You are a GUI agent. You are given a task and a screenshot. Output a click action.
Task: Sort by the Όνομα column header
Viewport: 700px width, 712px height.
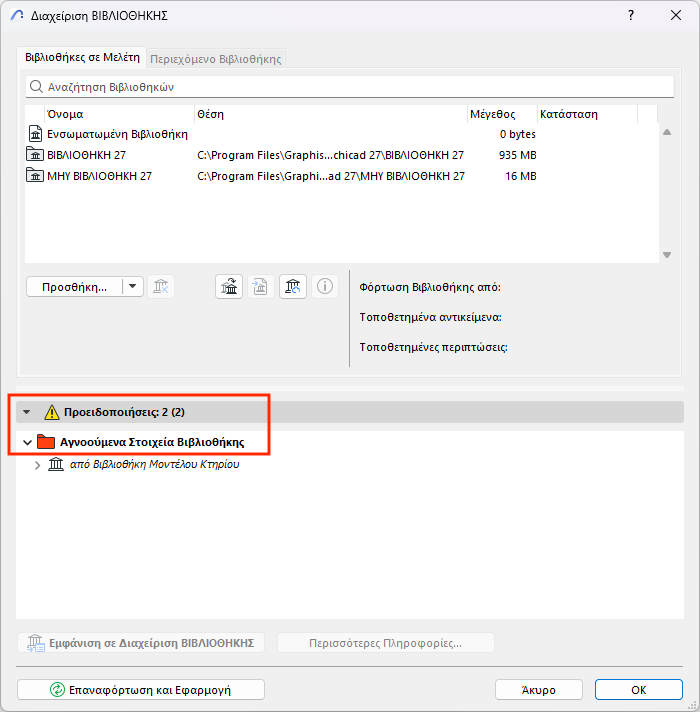click(119, 114)
